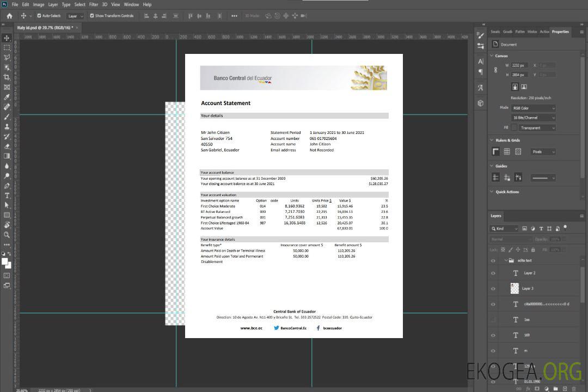Select the Blur tool

7,166
